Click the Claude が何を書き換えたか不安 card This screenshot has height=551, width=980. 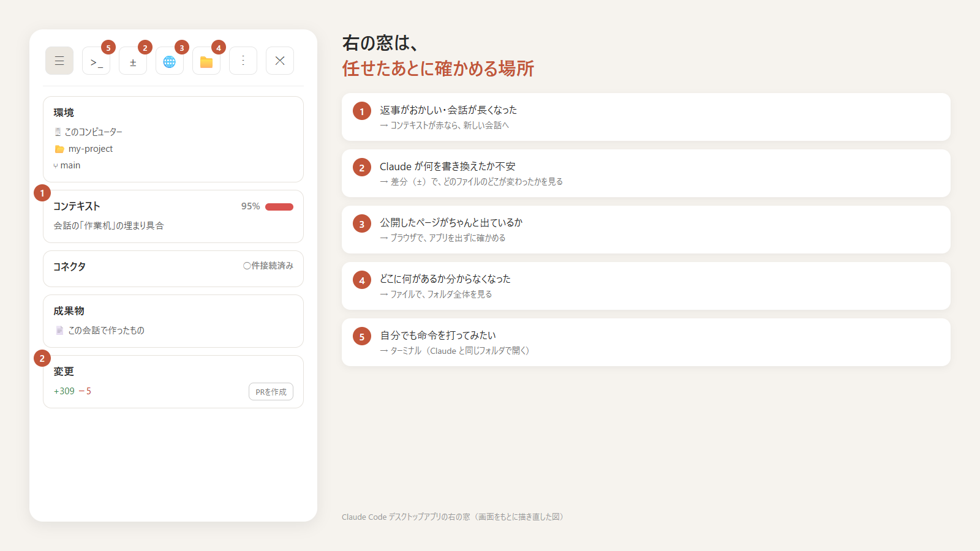(646, 173)
